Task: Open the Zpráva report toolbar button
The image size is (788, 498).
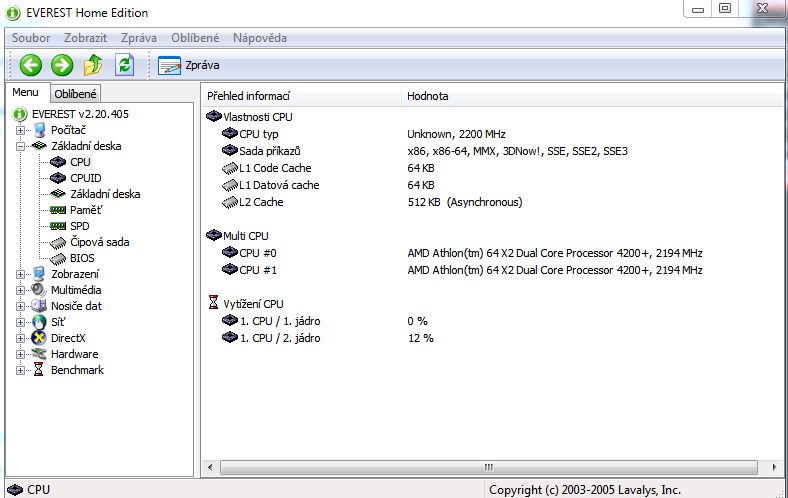Action: 188,65
